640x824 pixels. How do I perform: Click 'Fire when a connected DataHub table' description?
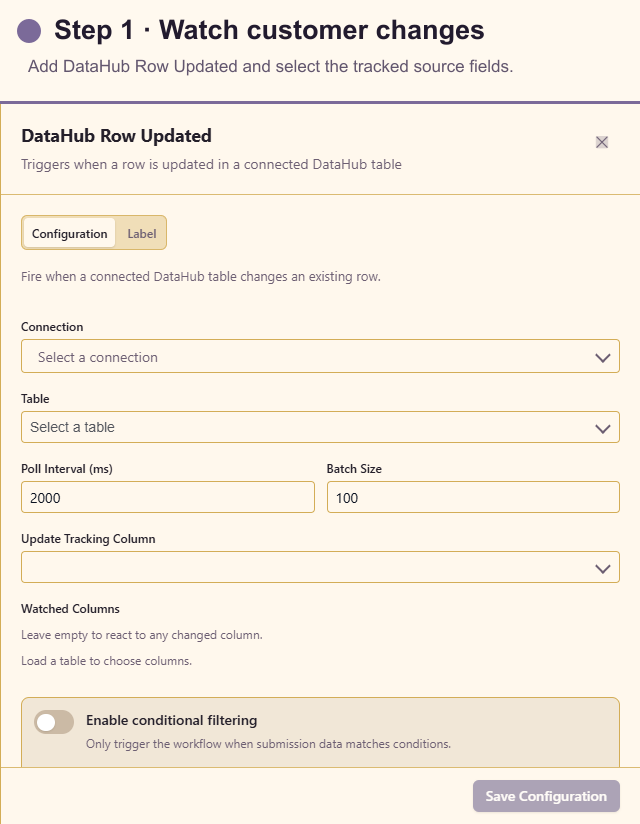pyautogui.click(x=201, y=276)
